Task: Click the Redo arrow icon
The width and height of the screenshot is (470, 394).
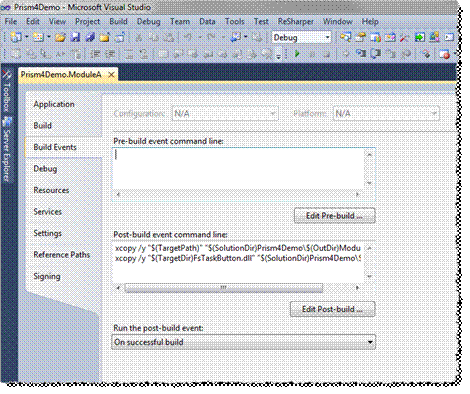Action: tap(211, 37)
